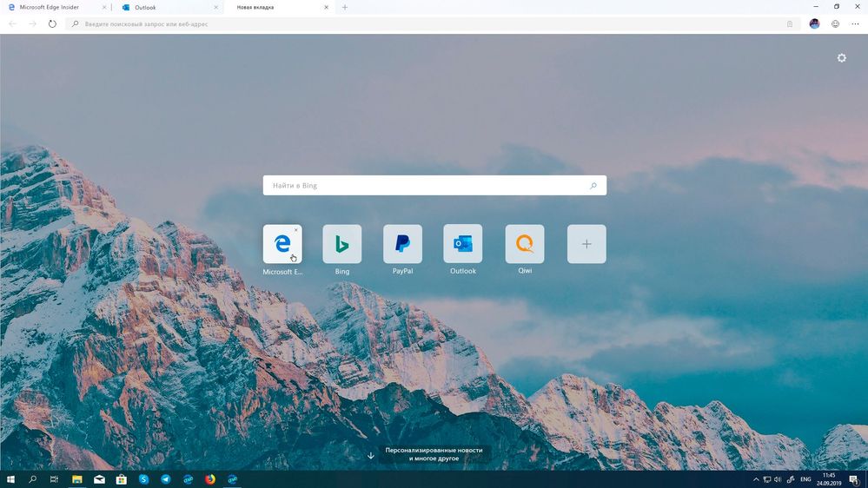The image size is (868, 488).
Task: Switch to the Outlook tab
Action: click(169, 7)
